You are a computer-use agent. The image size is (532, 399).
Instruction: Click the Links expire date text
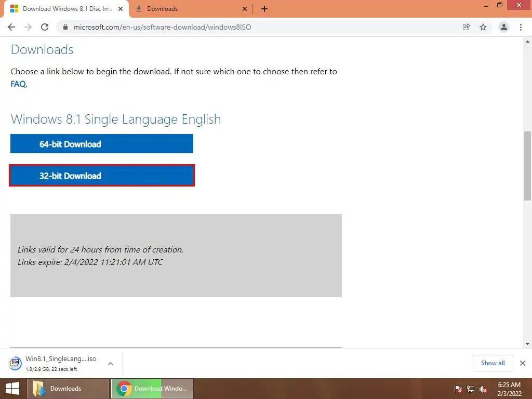90,262
